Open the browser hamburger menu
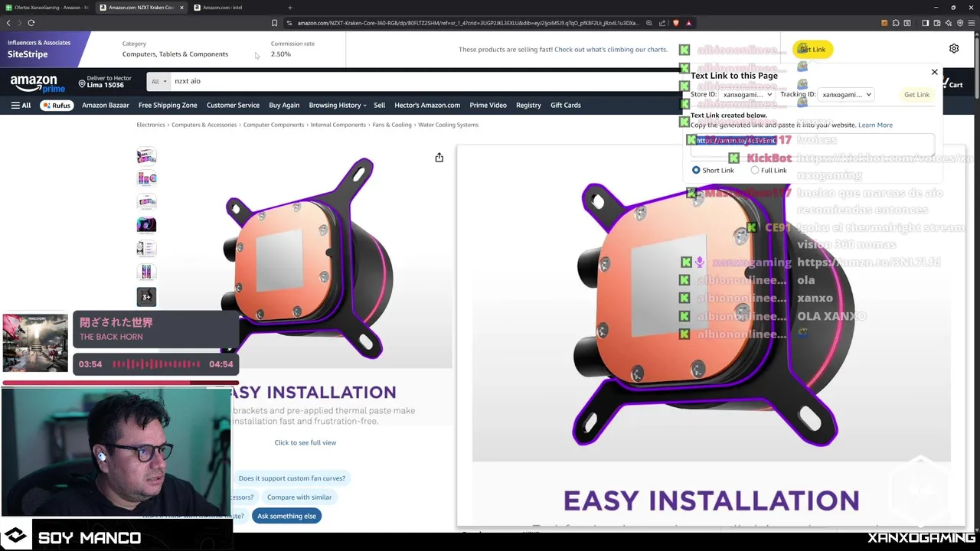 (x=972, y=23)
